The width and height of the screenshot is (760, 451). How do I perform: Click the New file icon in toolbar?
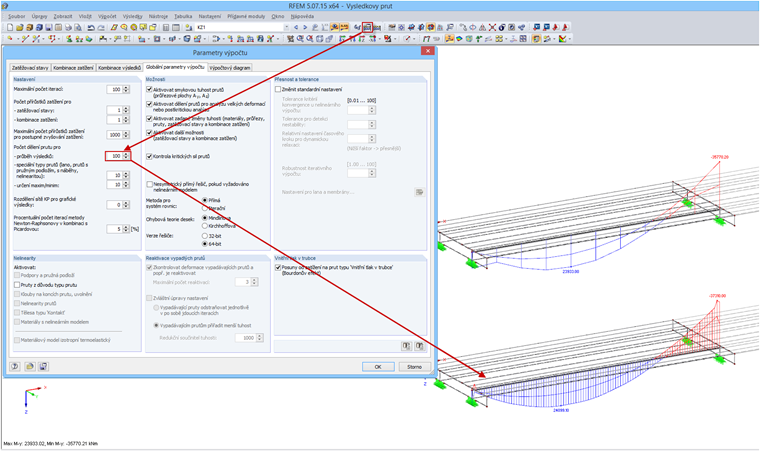point(10,28)
